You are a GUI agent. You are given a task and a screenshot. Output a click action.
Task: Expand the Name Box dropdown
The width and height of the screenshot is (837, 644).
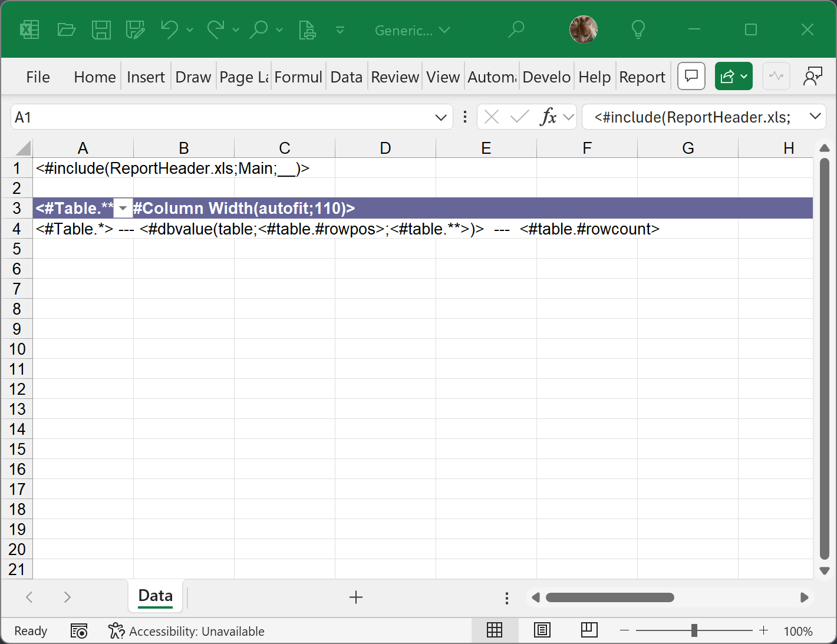(x=440, y=117)
